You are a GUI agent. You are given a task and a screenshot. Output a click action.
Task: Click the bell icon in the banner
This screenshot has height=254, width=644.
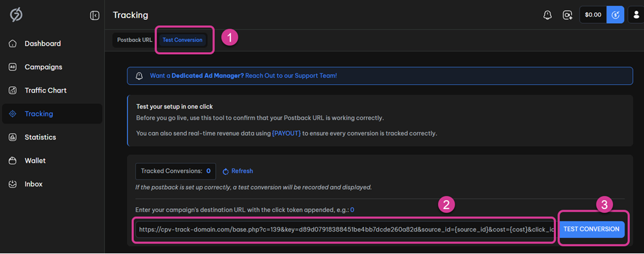point(139,76)
